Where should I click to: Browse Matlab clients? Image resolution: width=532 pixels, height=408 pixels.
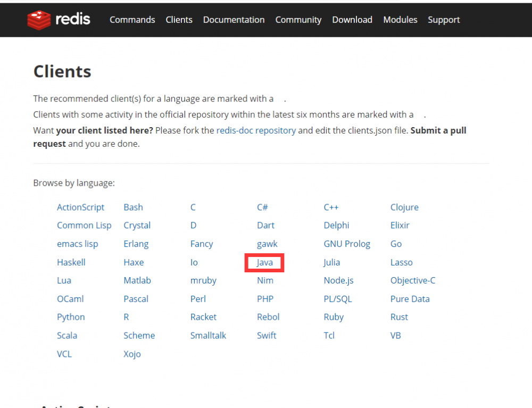coord(137,280)
